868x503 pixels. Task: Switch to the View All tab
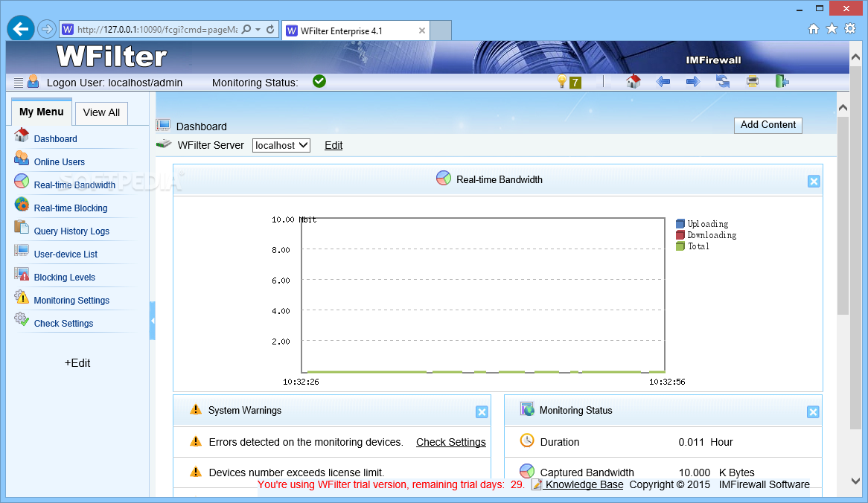[x=101, y=113]
